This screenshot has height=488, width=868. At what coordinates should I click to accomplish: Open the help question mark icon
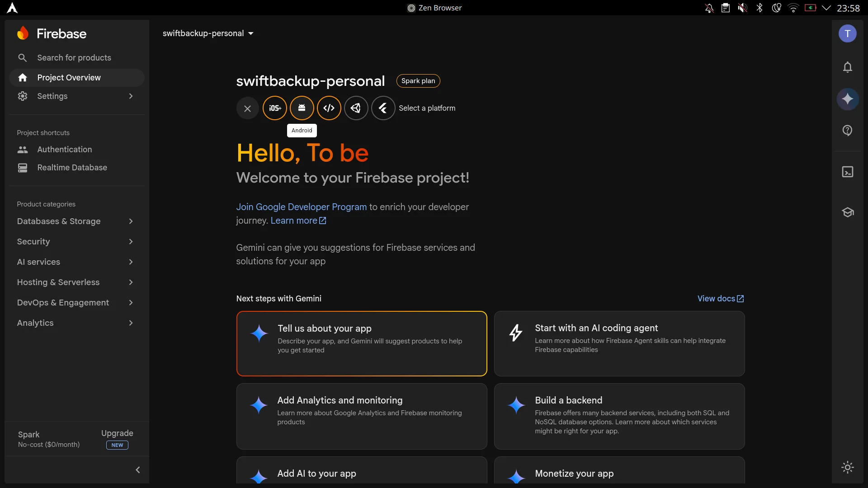pyautogui.click(x=848, y=131)
